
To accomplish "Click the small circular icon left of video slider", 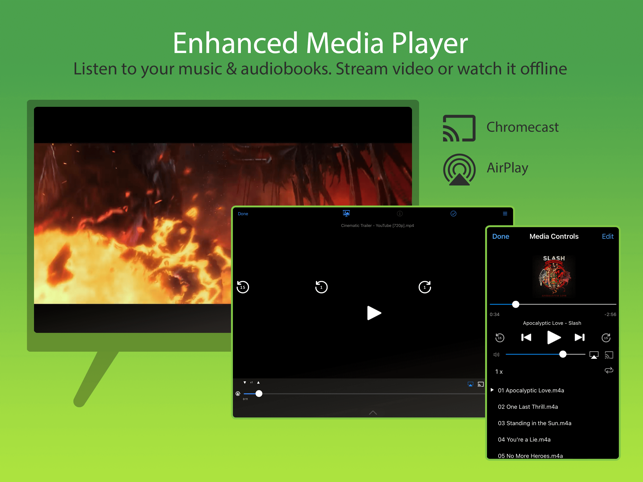I will (x=238, y=394).
